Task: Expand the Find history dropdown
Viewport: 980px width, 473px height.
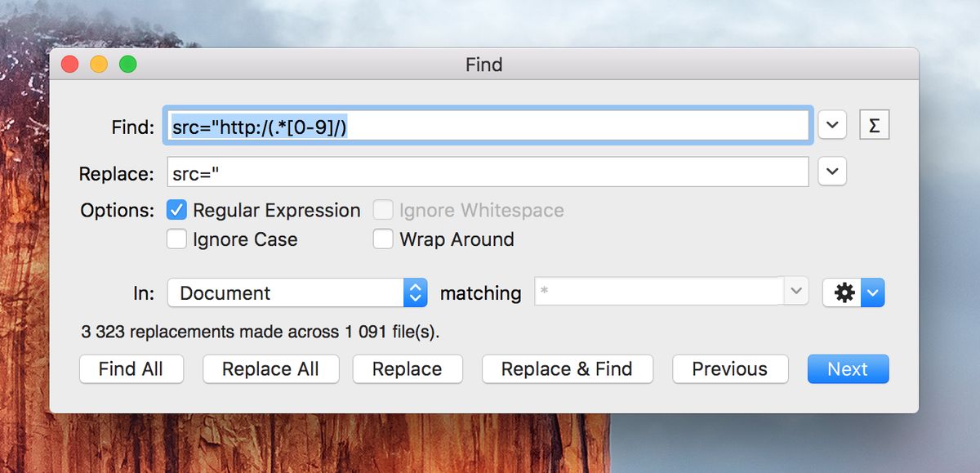Action: click(x=831, y=126)
